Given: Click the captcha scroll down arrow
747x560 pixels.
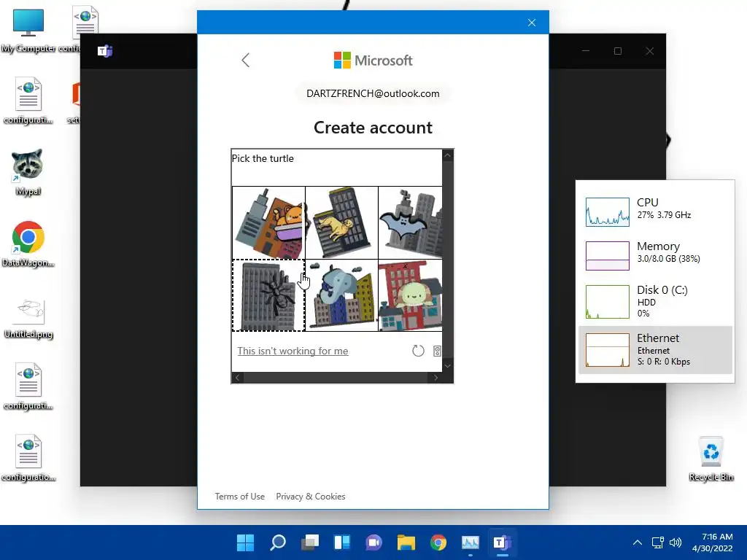Looking at the screenshot, I should [x=447, y=366].
